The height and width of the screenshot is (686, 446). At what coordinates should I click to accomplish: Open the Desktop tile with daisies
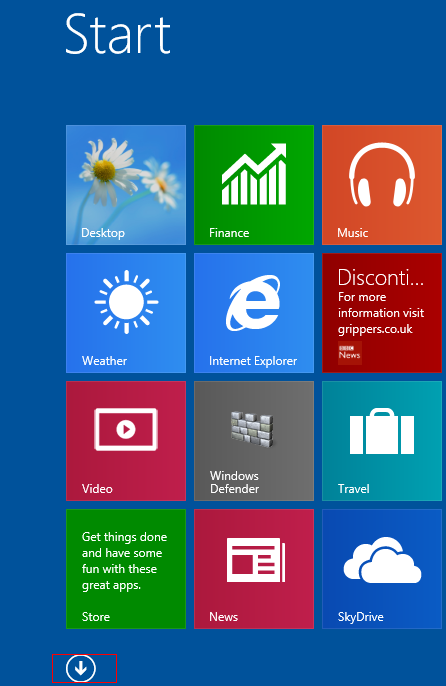126,185
